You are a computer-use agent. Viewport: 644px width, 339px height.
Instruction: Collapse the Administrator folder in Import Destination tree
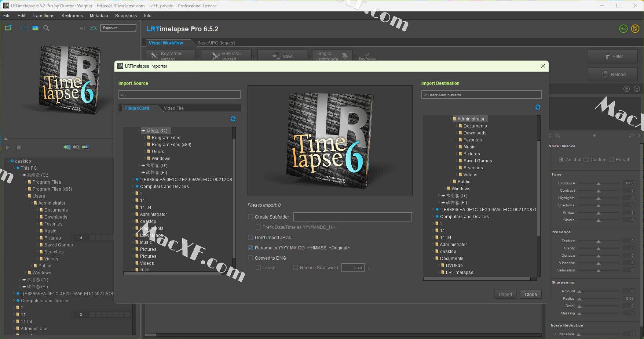click(451, 119)
